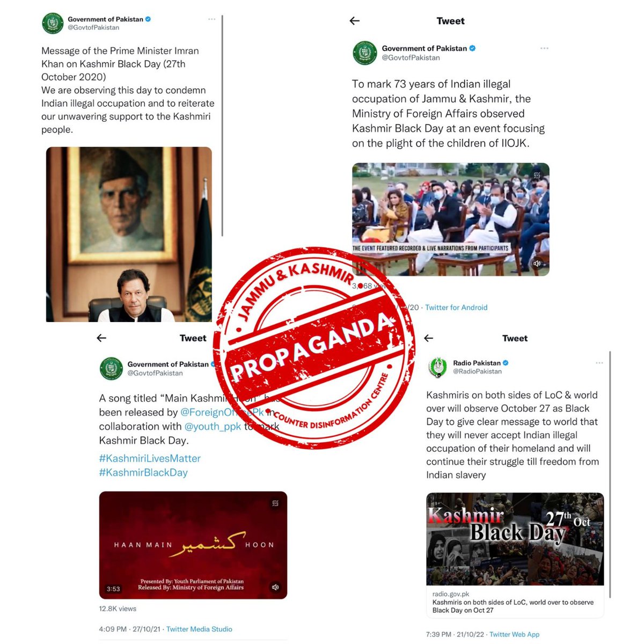Click Twitter for Android source link

(x=456, y=308)
